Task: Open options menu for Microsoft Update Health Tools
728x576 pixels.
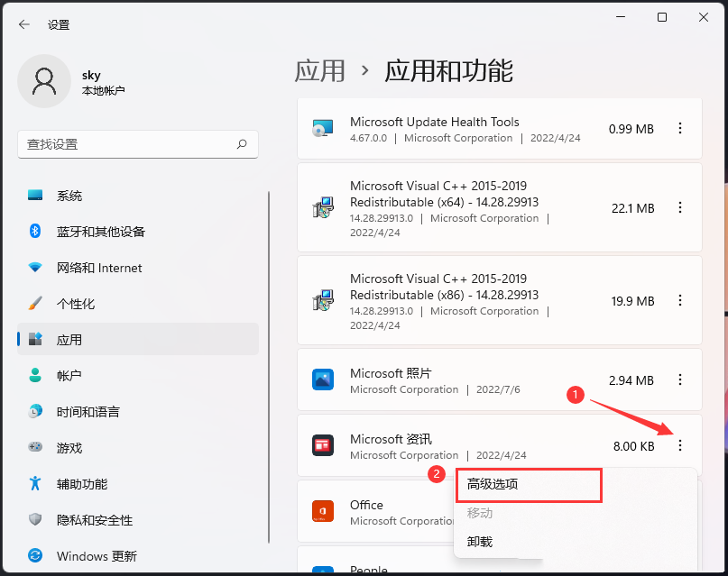Action: point(680,128)
